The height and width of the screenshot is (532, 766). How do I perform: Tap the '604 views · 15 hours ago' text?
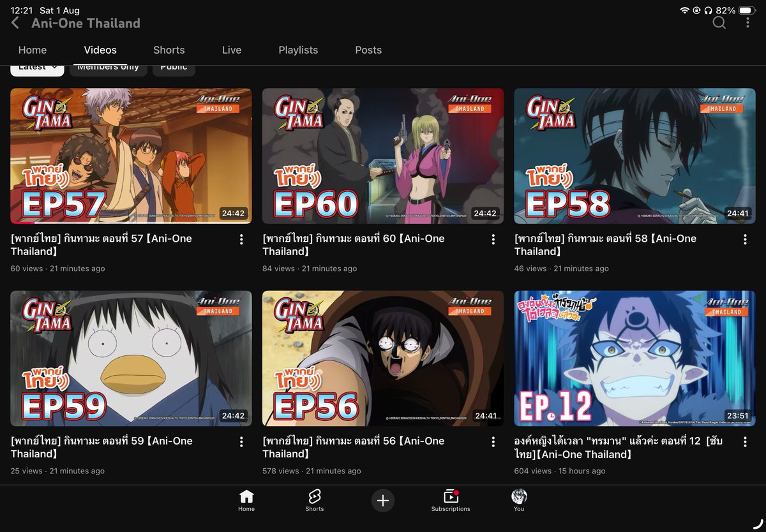coord(560,471)
